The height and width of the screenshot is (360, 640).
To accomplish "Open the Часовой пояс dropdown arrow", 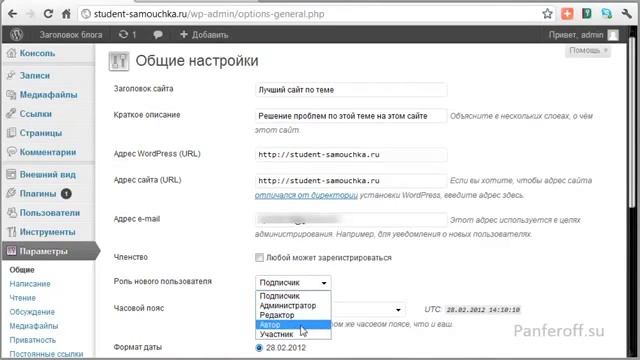I will click(x=398, y=310).
